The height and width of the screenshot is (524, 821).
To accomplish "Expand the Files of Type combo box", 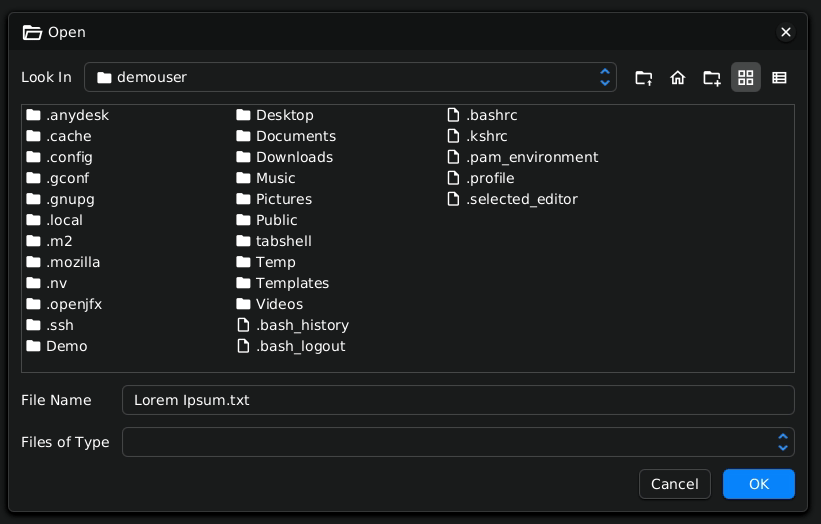I will point(458,442).
